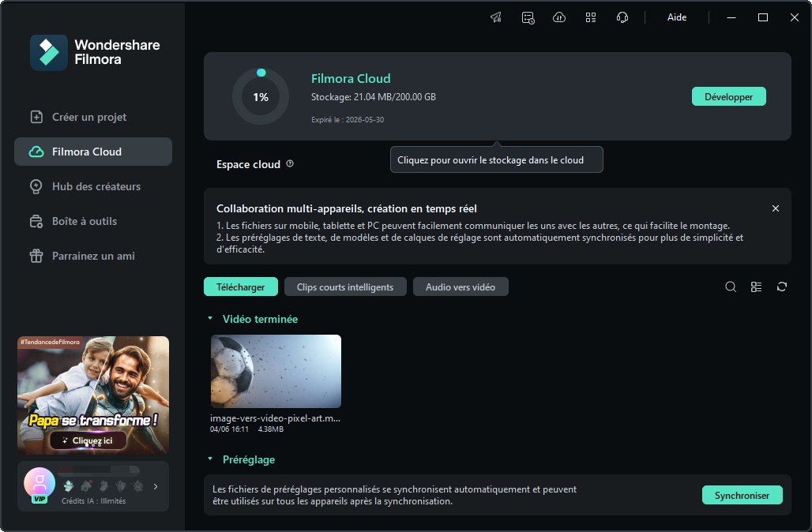Image resolution: width=812 pixels, height=532 pixels.
Task: Switch to the Audio vers vidéo tab
Action: click(461, 287)
